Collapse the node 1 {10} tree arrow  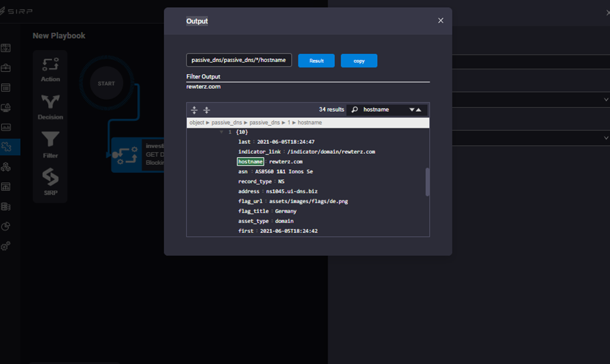click(x=221, y=132)
